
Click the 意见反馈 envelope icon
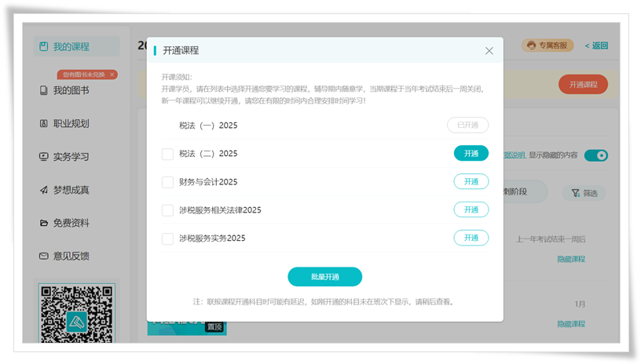click(x=44, y=257)
